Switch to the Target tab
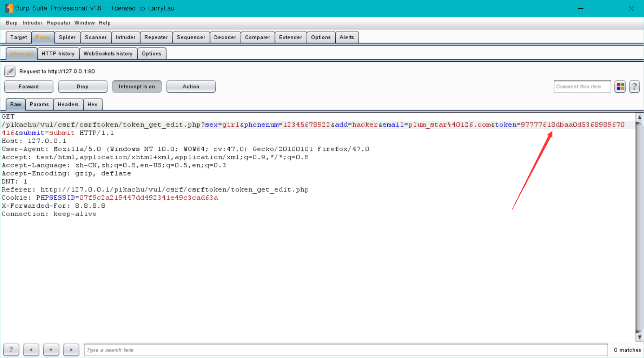644x358 pixels. [x=19, y=37]
